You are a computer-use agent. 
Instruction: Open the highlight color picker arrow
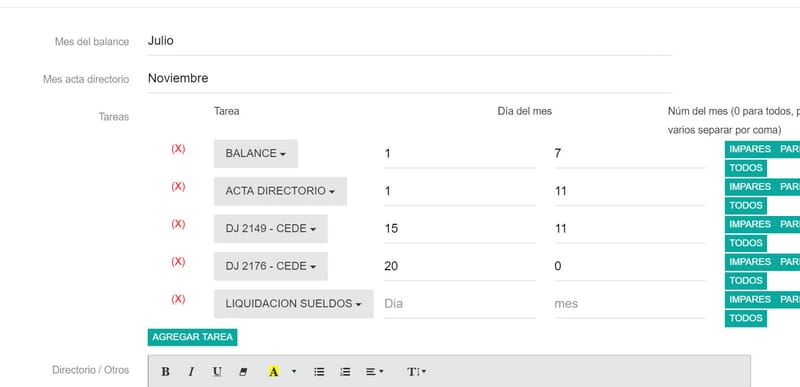tap(294, 372)
